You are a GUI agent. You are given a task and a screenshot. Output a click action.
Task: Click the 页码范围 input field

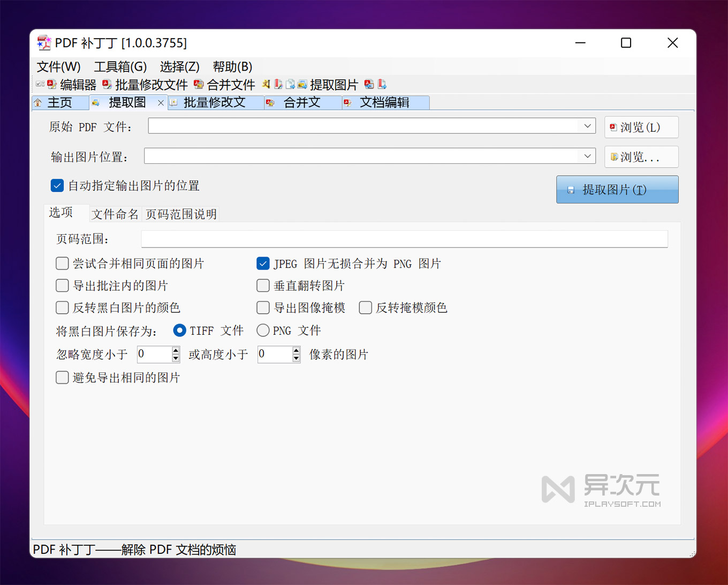click(404, 239)
